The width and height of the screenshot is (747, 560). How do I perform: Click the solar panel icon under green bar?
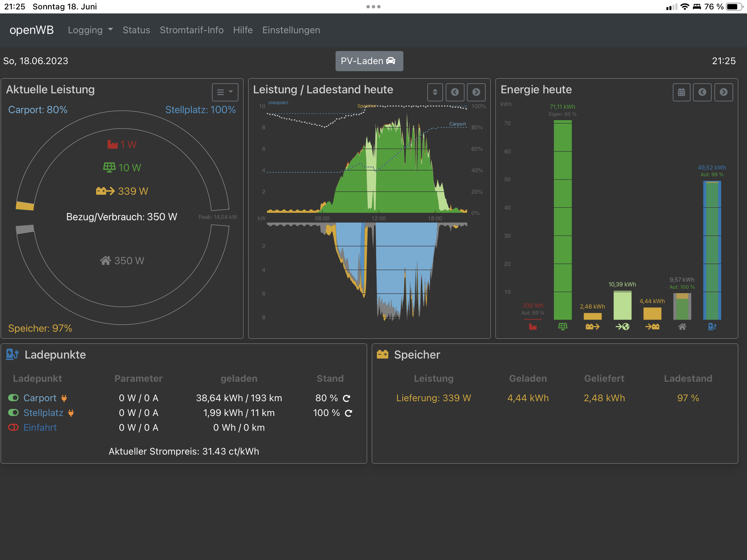tap(563, 326)
